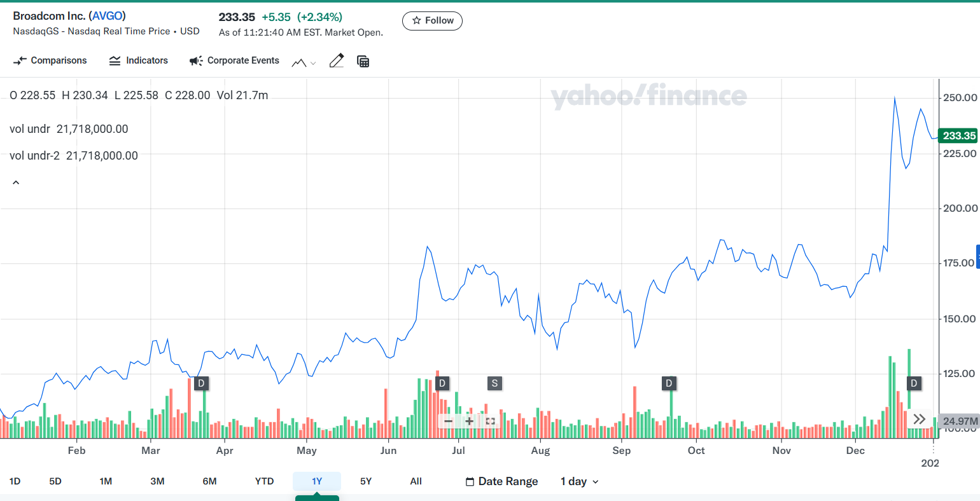980x501 pixels.
Task: Show Corporate Events options
Action: click(235, 60)
